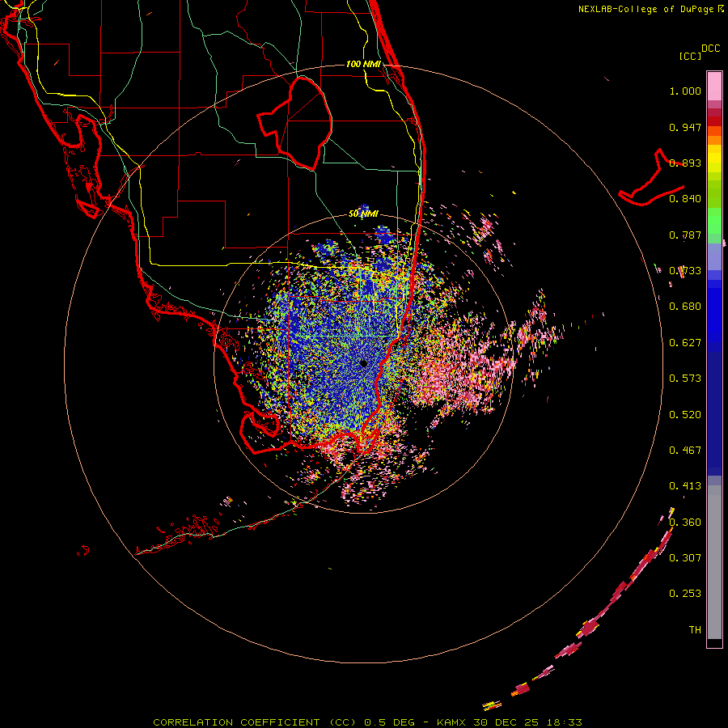Click the 50 NMI range ring label
Viewport: 728px width, 728px height.
pyautogui.click(x=363, y=214)
